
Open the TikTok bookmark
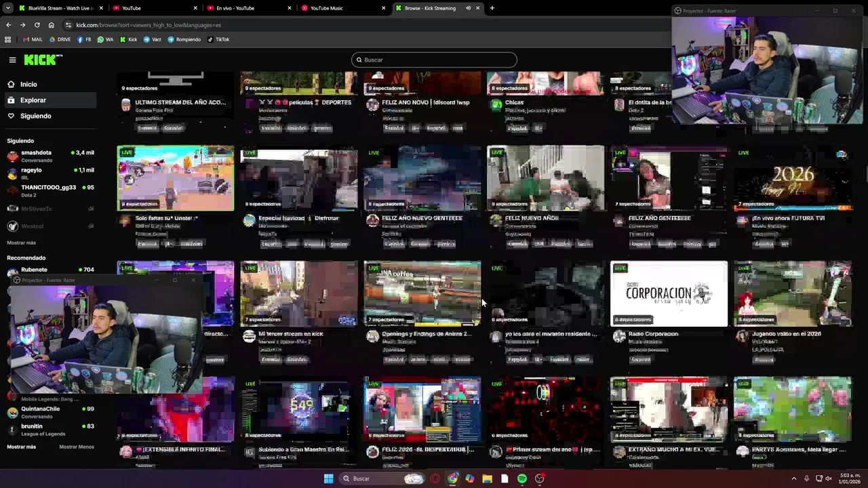pyautogui.click(x=218, y=39)
